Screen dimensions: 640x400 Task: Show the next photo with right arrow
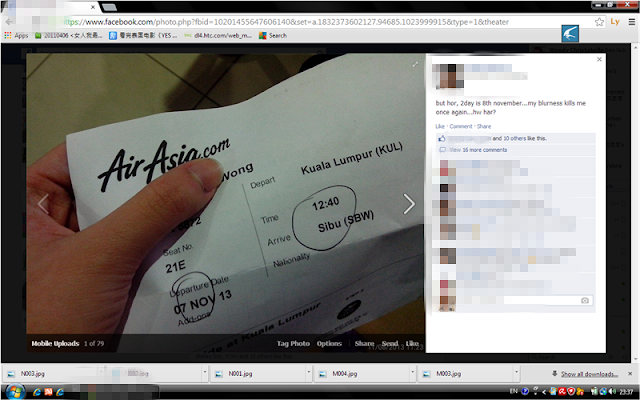409,204
